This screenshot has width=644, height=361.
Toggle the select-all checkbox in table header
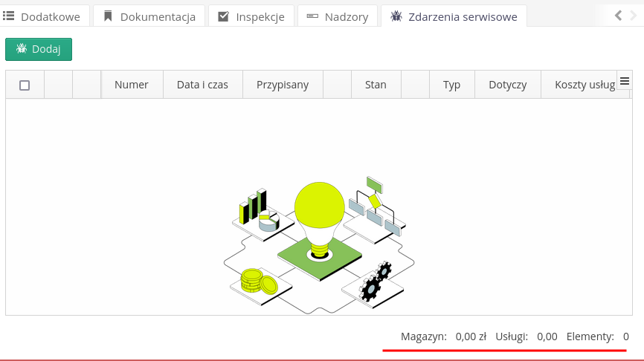click(x=25, y=85)
